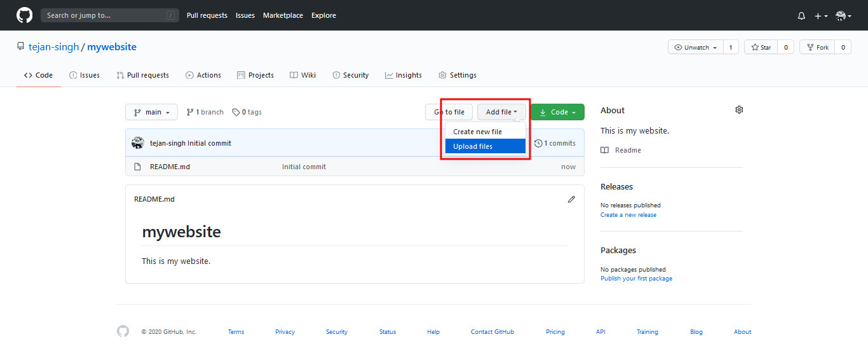This screenshot has height=346, width=868.
Task: Open the mywebsite repository link
Action: (x=112, y=47)
